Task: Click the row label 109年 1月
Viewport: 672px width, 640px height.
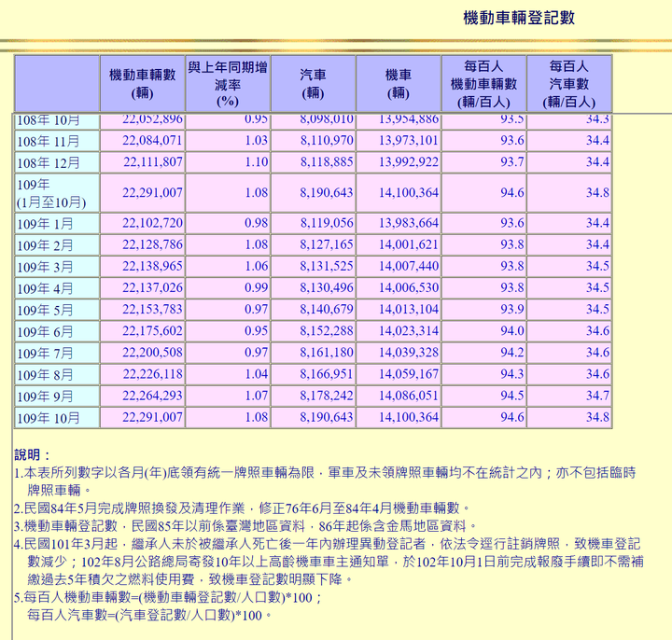Action: (x=45, y=224)
